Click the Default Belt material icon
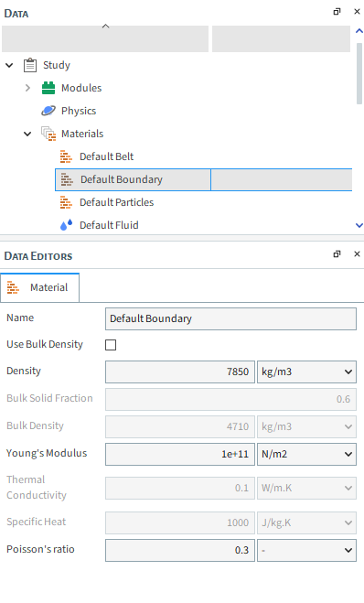Viewport: 364px width, 603px height. (x=66, y=156)
